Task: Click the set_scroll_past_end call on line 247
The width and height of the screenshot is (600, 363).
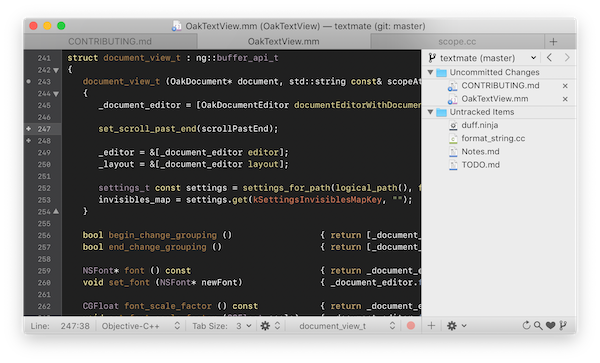Action: [x=147, y=129]
